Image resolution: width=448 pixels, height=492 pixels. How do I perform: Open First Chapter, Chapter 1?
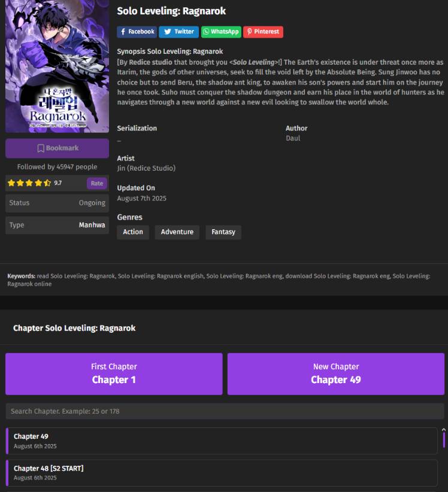click(114, 373)
